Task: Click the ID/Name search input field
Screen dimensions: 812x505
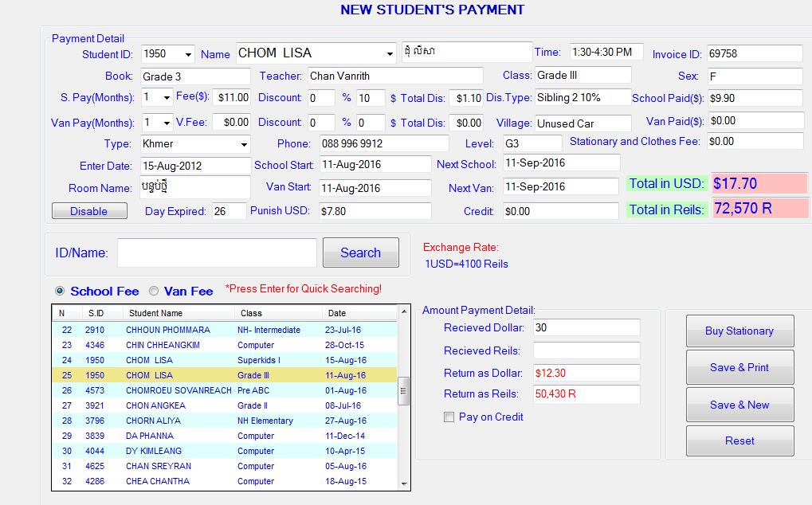Action: (215, 252)
